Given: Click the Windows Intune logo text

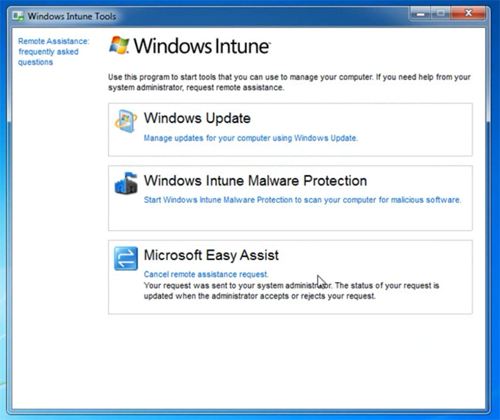Looking at the screenshot, I should (202, 46).
